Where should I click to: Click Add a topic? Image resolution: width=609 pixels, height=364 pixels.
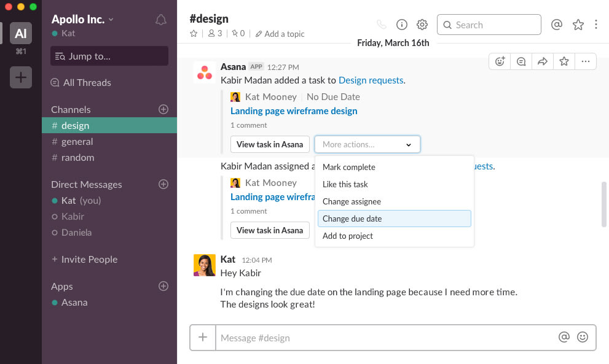tap(280, 34)
